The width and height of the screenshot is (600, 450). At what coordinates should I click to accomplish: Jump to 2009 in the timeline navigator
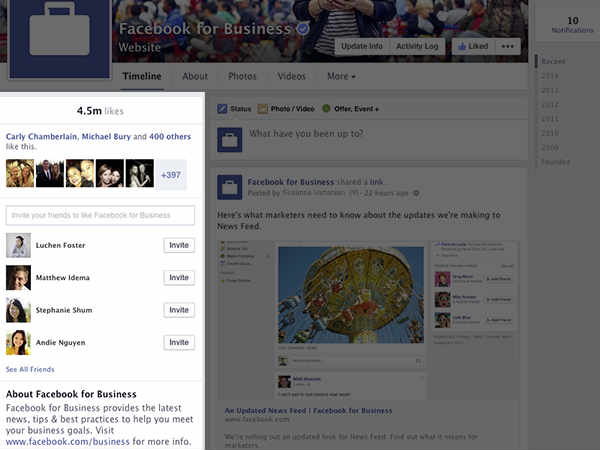pyautogui.click(x=549, y=147)
